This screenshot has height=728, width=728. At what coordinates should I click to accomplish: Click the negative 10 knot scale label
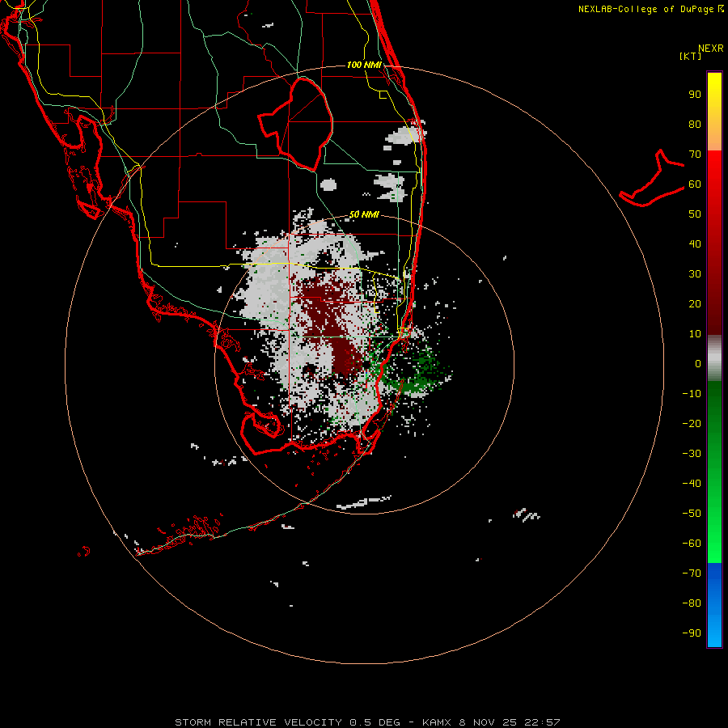coord(692,394)
